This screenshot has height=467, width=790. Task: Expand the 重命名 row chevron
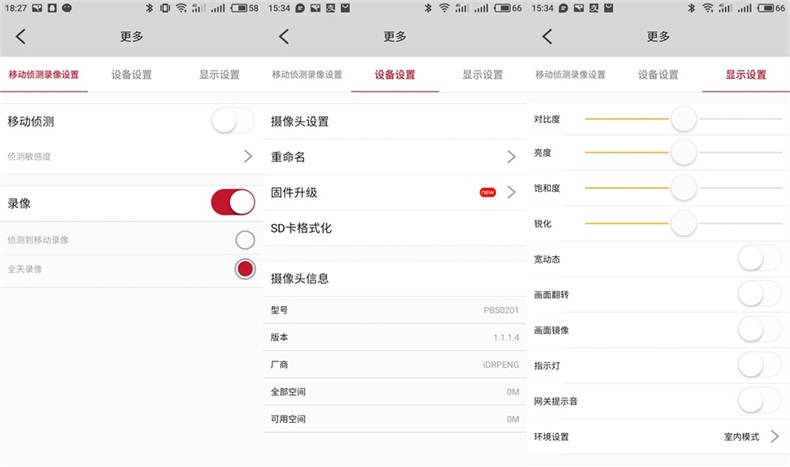pyautogui.click(x=511, y=157)
